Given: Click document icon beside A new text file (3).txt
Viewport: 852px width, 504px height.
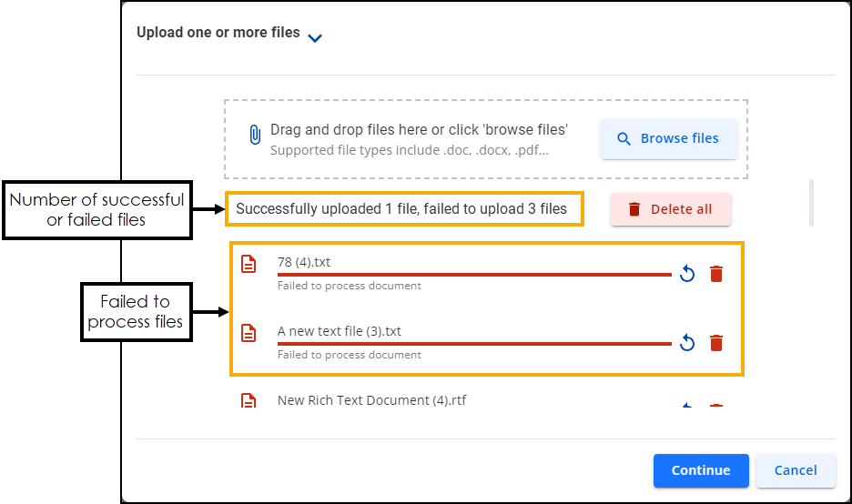Looking at the screenshot, I should coord(248,333).
